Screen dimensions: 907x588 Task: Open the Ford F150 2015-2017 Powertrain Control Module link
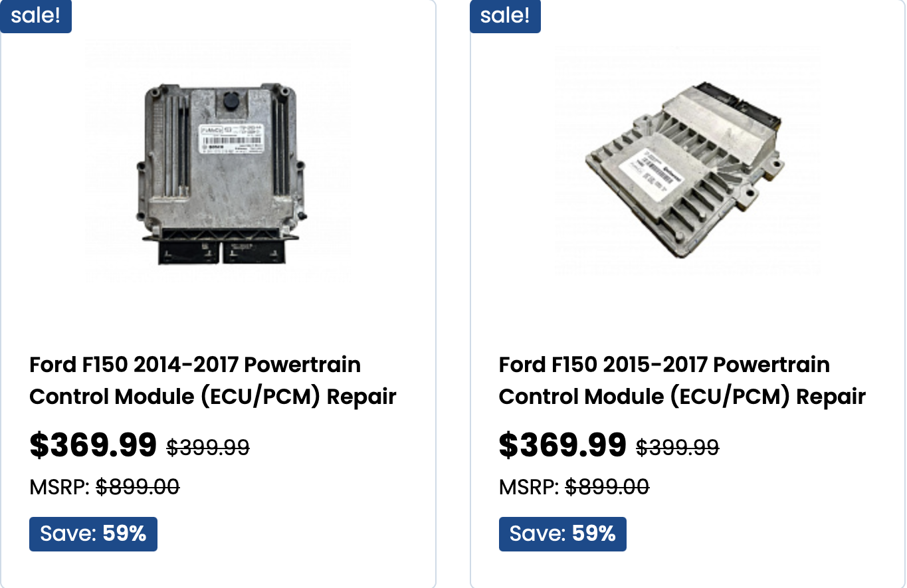pos(682,381)
